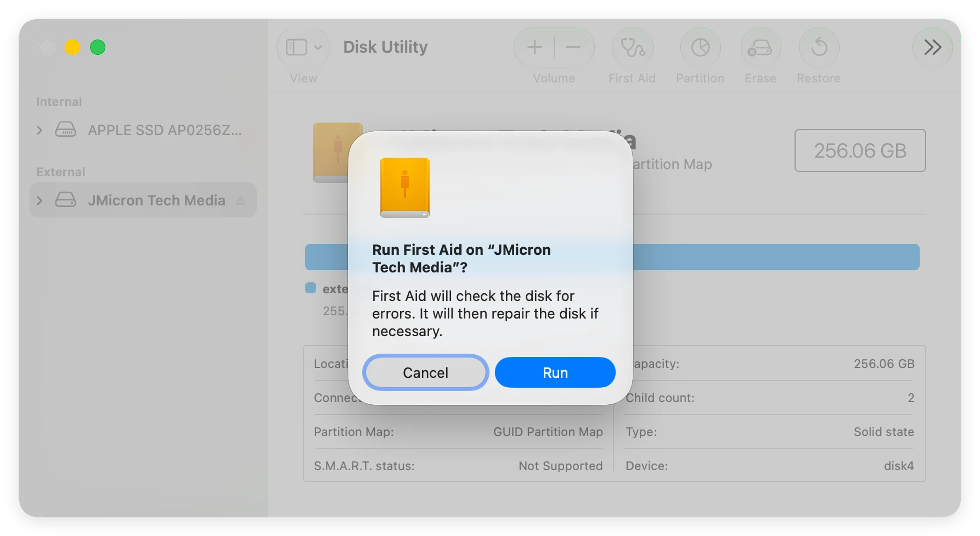Remove a volume with the minus icon
Viewport: 980px width, 536px height.
click(x=573, y=47)
